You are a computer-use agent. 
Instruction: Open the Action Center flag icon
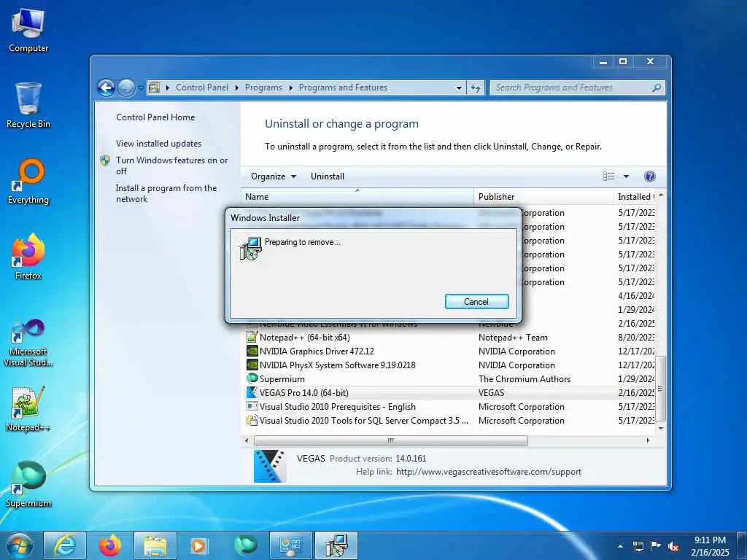[656, 546]
